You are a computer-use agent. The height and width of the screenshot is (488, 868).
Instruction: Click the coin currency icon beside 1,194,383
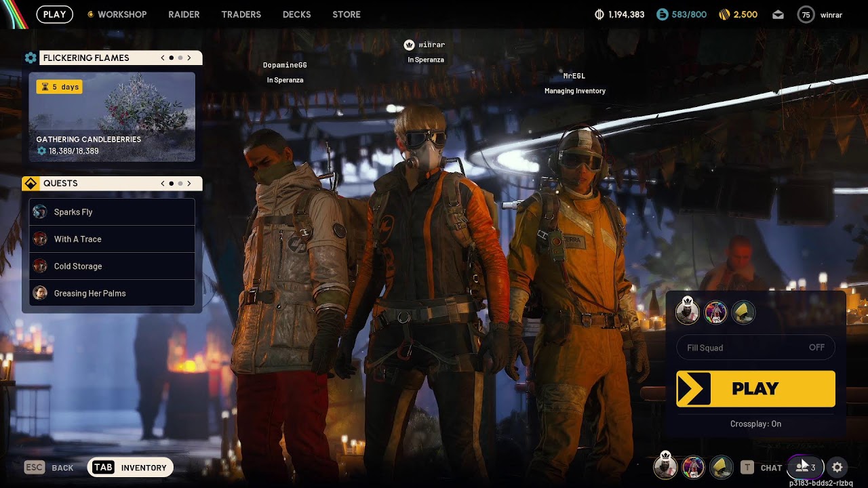[x=599, y=14]
